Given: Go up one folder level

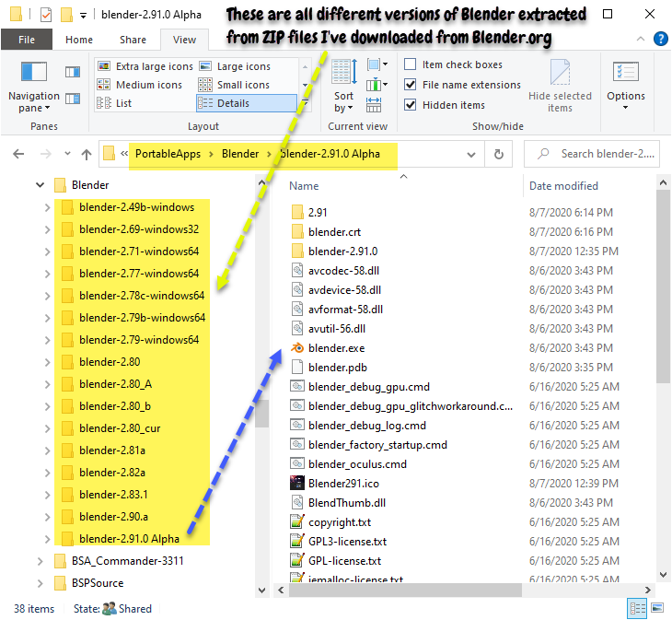Looking at the screenshot, I should pos(87,155).
